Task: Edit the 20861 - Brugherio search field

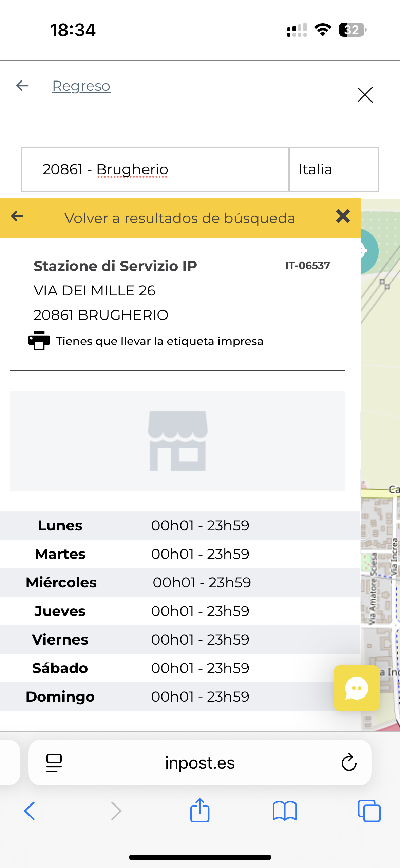Action: (155, 169)
